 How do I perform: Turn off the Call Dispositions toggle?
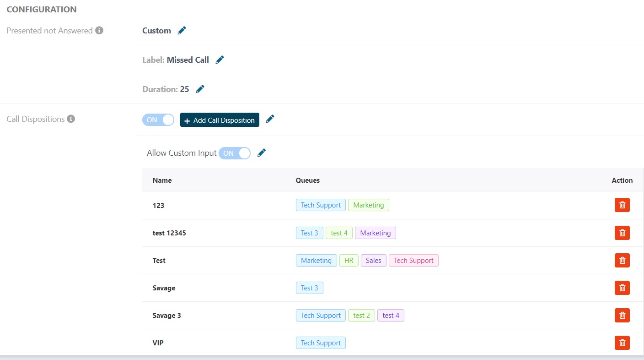[158, 120]
